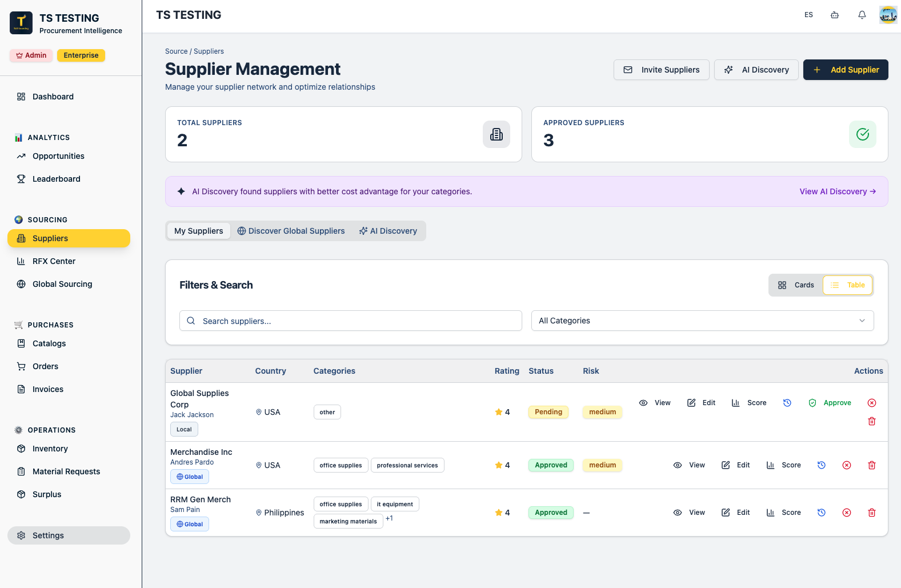This screenshot has width=901, height=588.
Task: Switch to Cards view
Action: coord(796,285)
